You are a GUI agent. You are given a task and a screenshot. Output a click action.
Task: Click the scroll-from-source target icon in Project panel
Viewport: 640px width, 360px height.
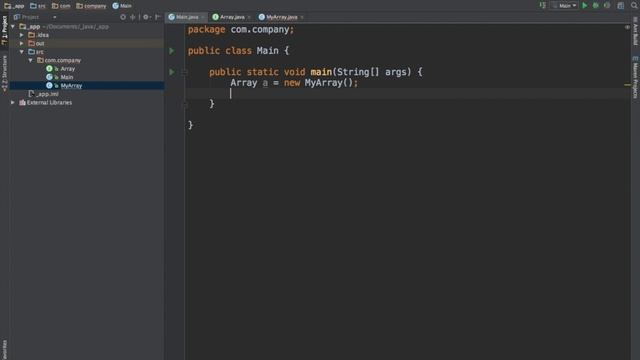pyautogui.click(x=123, y=17)
